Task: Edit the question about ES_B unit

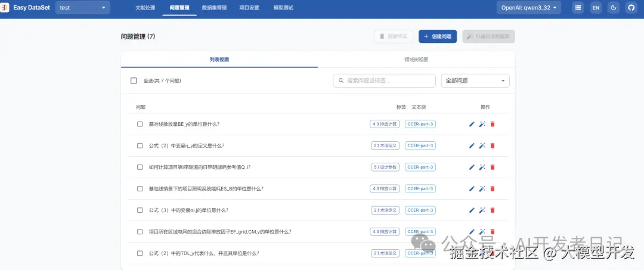Action: click(472, 188)
